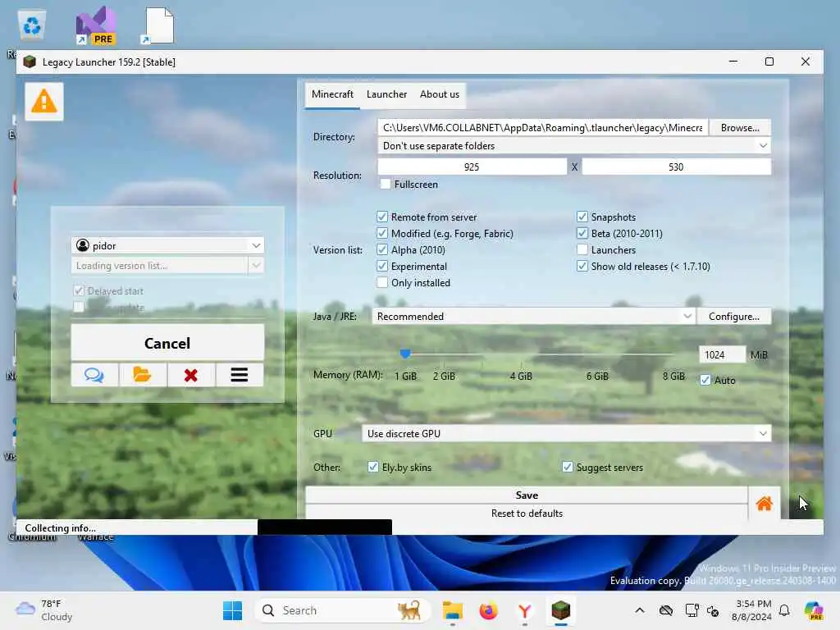
Task: Open the hamburger menu icon
Action: coord(240,374)
